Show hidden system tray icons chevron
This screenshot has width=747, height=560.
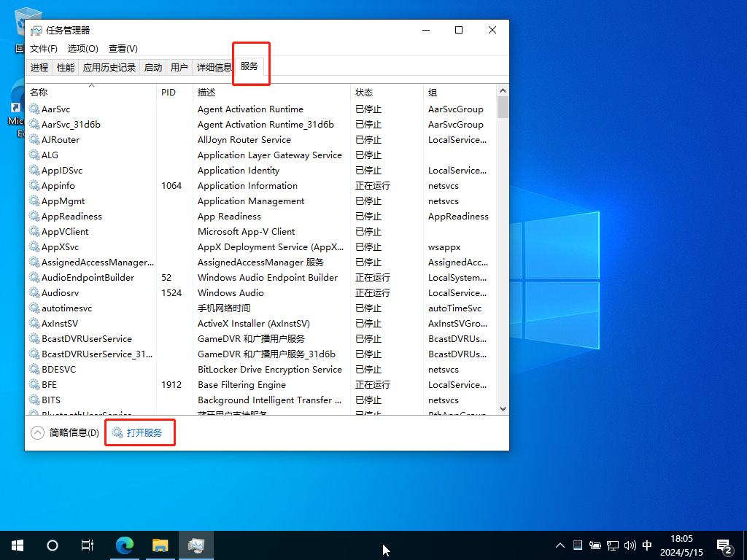tap(560, 545)
